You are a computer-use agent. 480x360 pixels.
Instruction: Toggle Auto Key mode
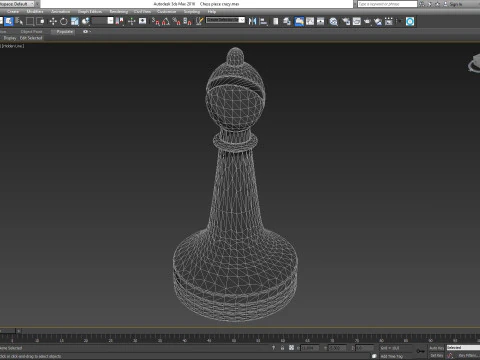tap(436, 348)
